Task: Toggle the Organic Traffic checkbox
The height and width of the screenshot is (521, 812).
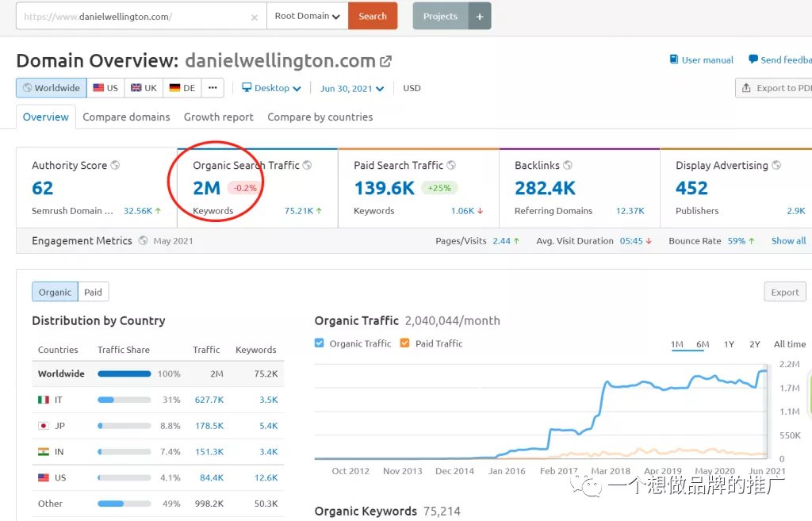Action: [x=319, y=343]
